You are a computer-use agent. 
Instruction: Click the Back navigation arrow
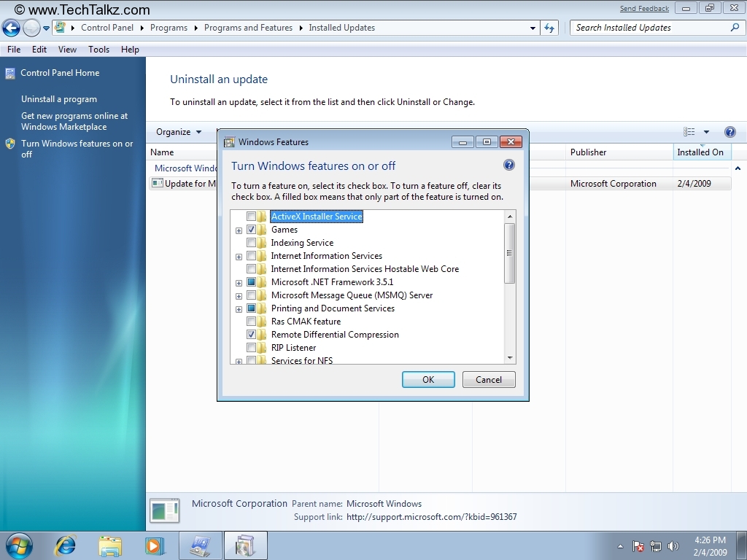pyautogui.click(x=11, y=28)
